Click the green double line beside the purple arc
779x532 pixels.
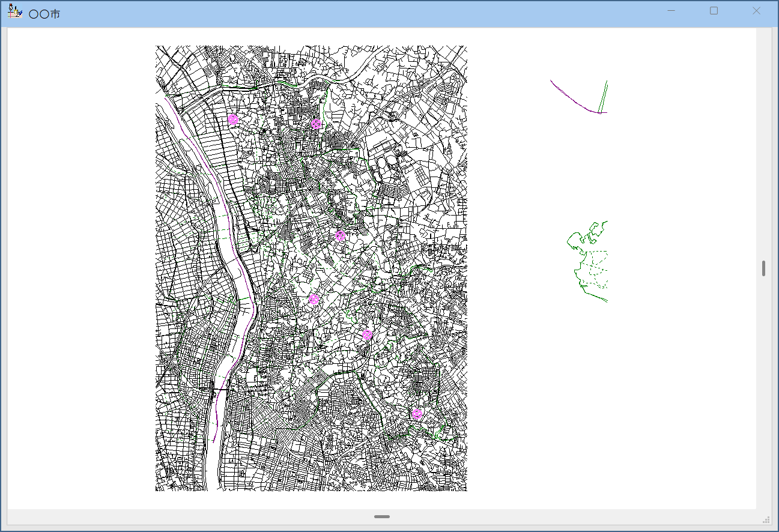604,96
